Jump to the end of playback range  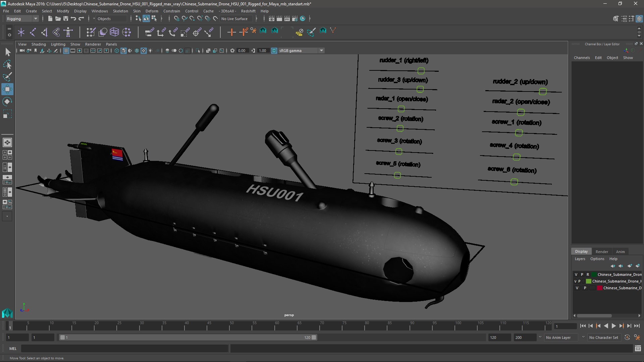pos(637,326)
